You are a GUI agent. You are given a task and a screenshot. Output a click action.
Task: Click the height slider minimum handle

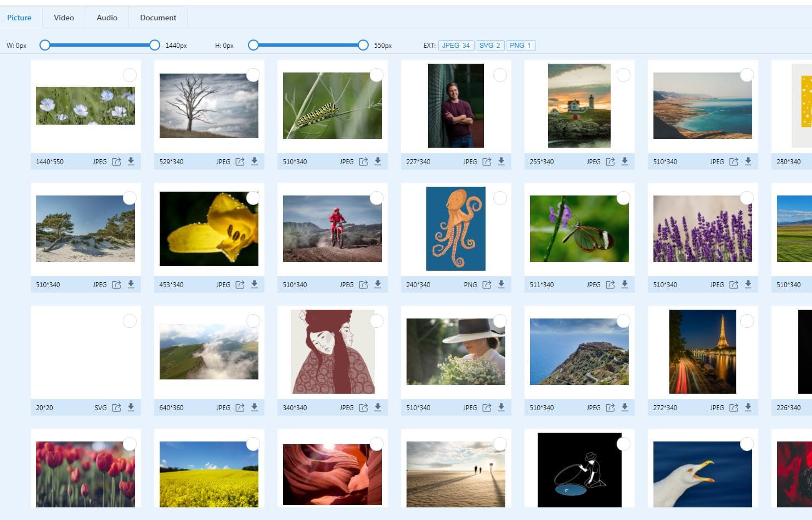(x=253, y=45)
